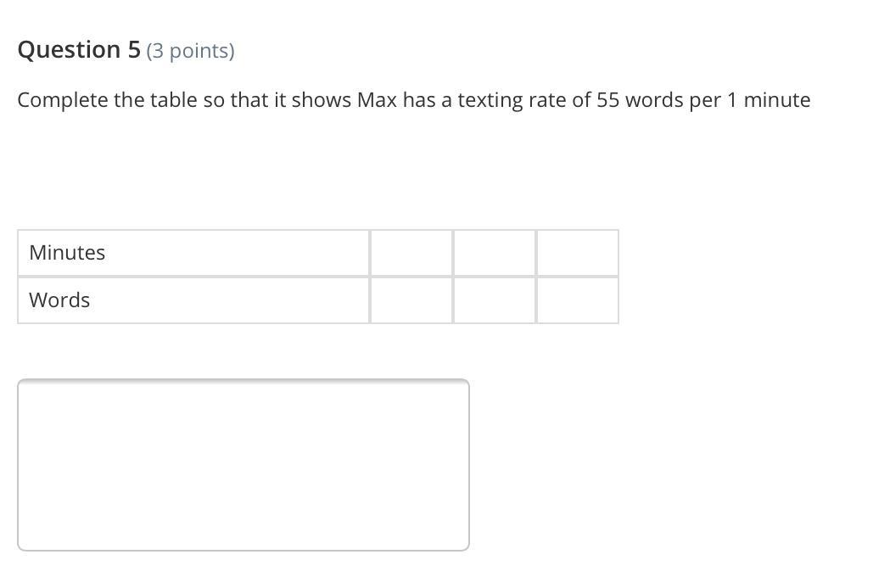Click the word 'Complete' in the prompt
Screen dimensions: 873x588
[62, 100]
